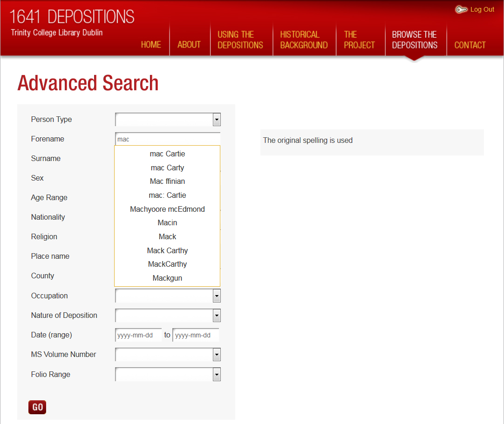Image resolution: width=504 pixels, height=424 pixels.
Task: Open Historical Background section
Action: tap(304, 40)
